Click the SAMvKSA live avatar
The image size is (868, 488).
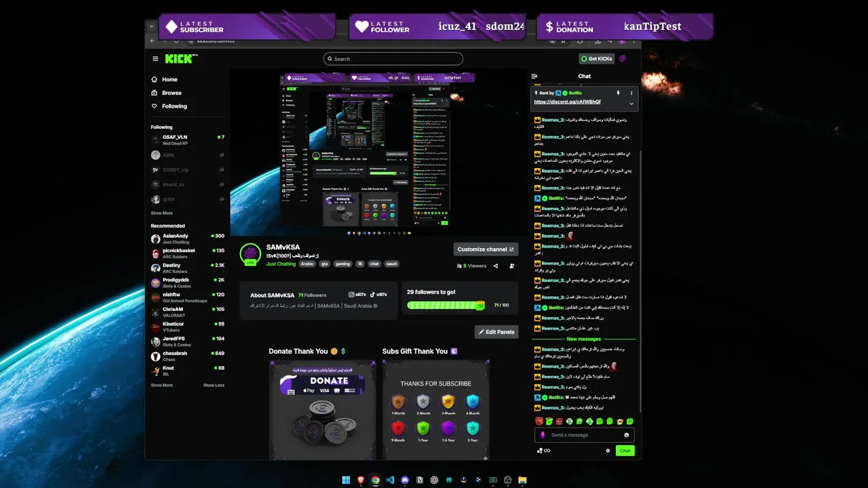250,254
